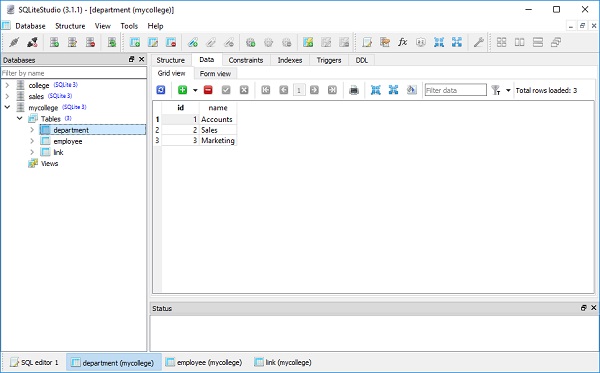
Task: Expand the college database node
Action: (7, 85)
